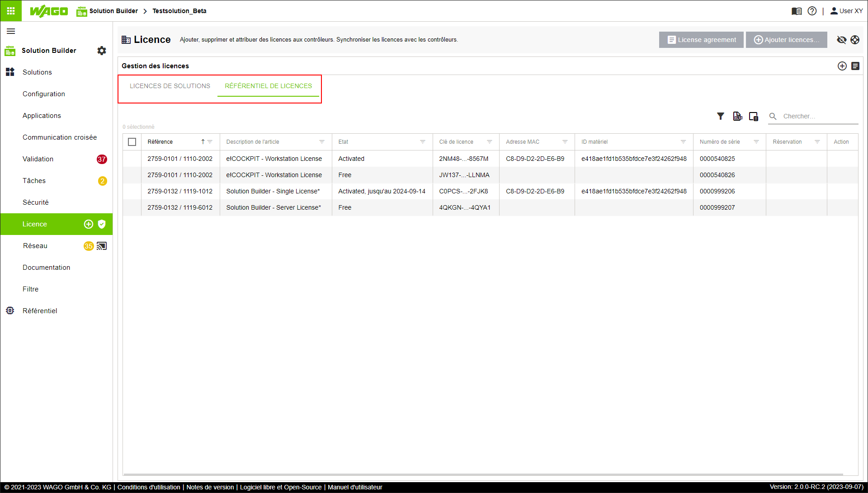Open Conditions d'utilisation link in footer
Viewport: 868px width, 493px height.
coord(149,487)
